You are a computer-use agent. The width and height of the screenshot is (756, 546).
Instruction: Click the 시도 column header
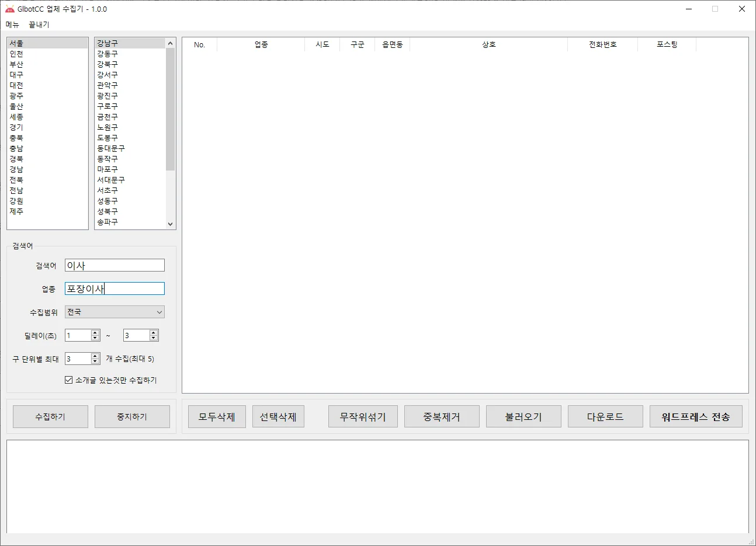pos(322,45)
